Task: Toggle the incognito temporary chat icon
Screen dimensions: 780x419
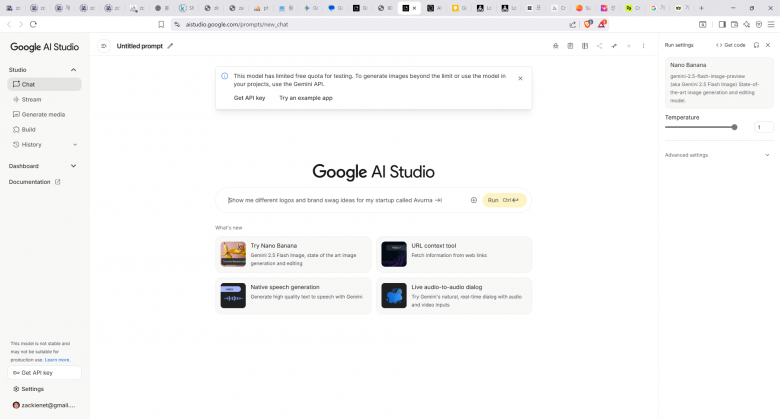Action: pos(556,46)
